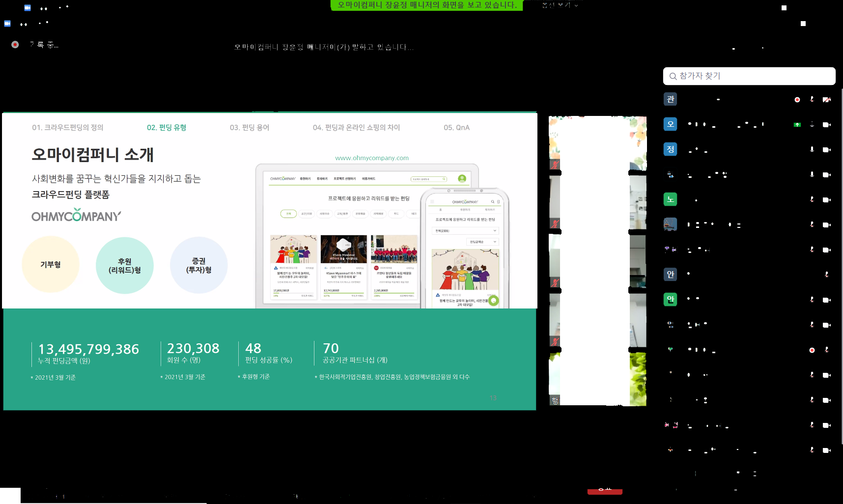Click the 후원(리워드)형 green circle

pos(125,266)
